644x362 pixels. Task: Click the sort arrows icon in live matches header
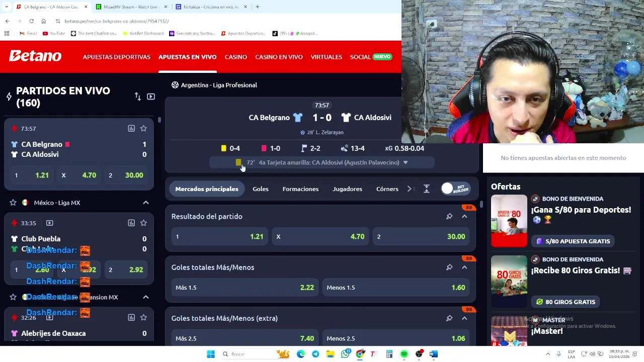coord(138,97)
